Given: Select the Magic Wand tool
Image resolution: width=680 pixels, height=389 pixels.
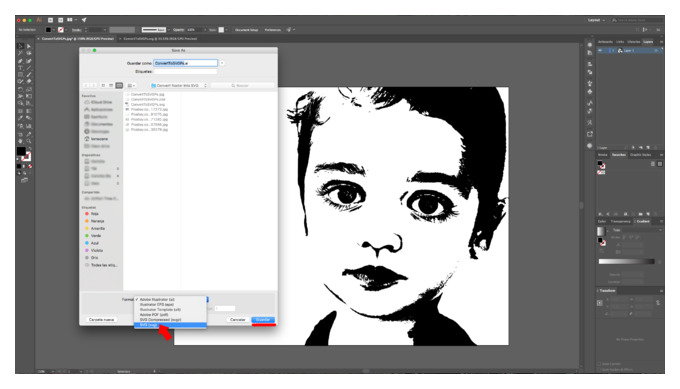Looking at the screenshot, I should tap(20, 53).
